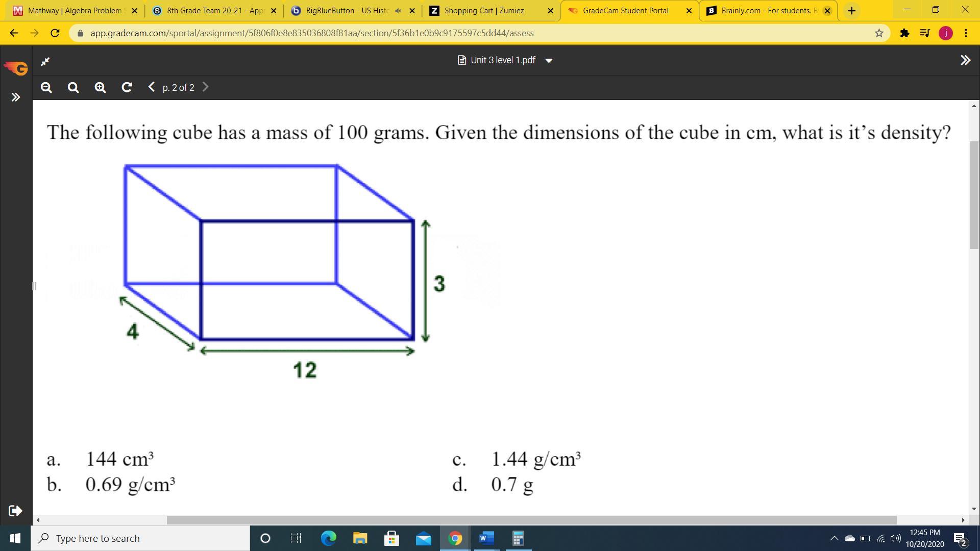This screenshot has height=551, width=980.
Task: Mute the BigBlueButton tab audio icon
Action: pos(398,10)
